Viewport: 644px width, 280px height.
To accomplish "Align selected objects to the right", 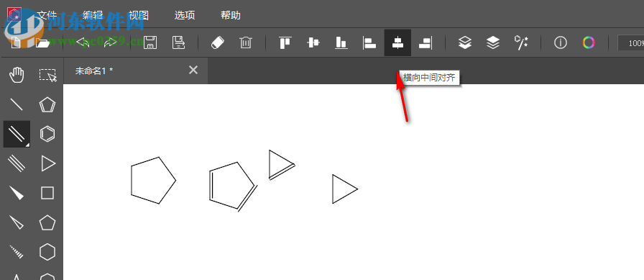I will (x=425, y=42).
